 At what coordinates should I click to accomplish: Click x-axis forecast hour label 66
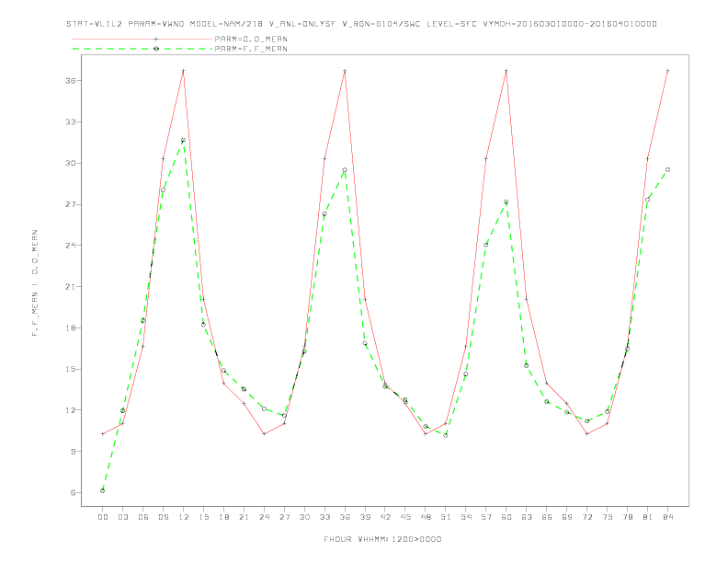[x=547, y=517]
